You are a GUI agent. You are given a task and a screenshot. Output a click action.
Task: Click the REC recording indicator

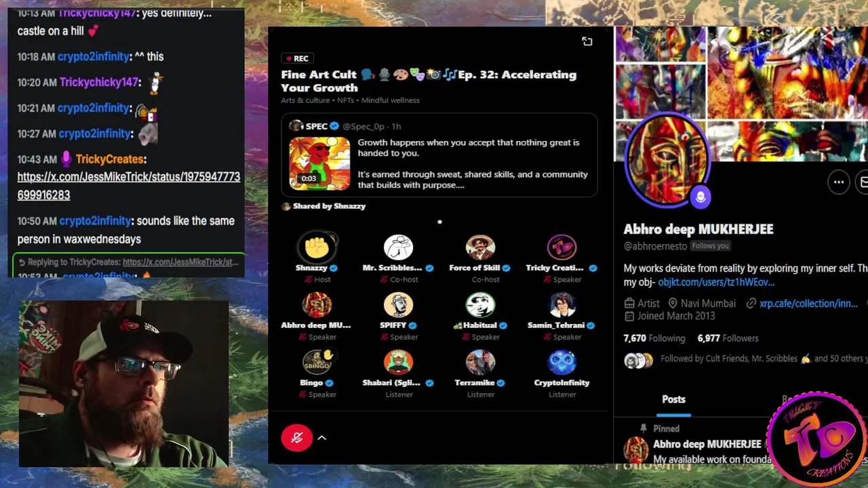click(x=297, y=58)
